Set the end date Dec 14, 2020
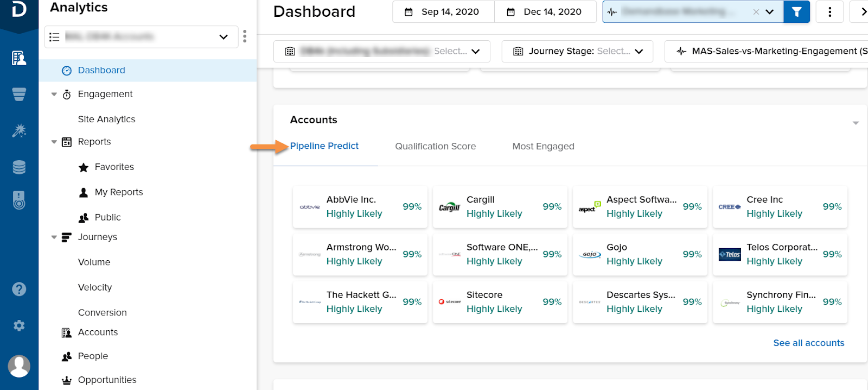 click(x=546, y=12)
